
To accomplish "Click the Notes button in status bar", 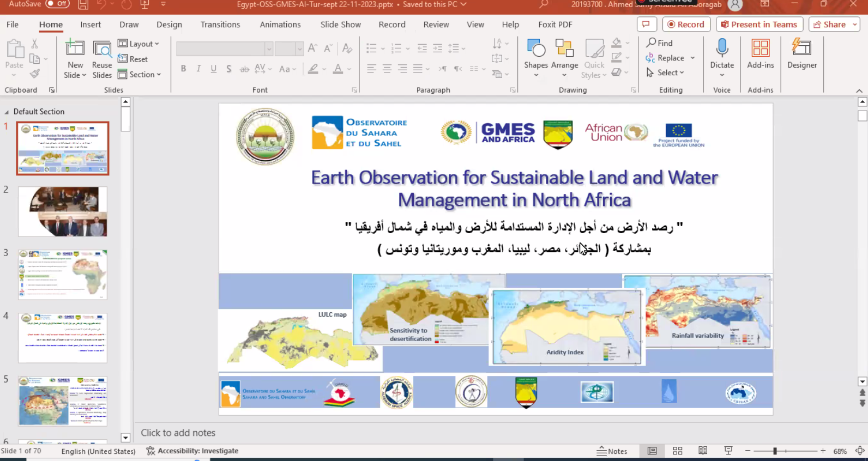I will (x=612, y=451).
